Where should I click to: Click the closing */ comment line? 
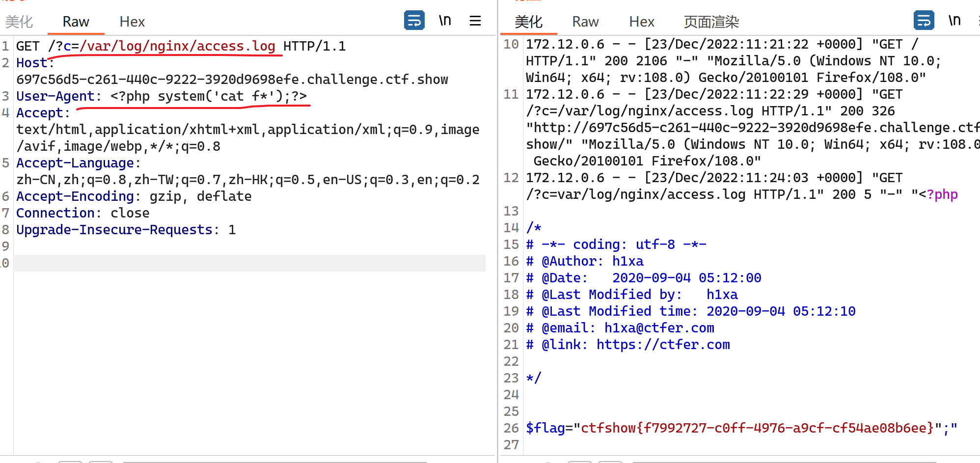click(534, 378)
